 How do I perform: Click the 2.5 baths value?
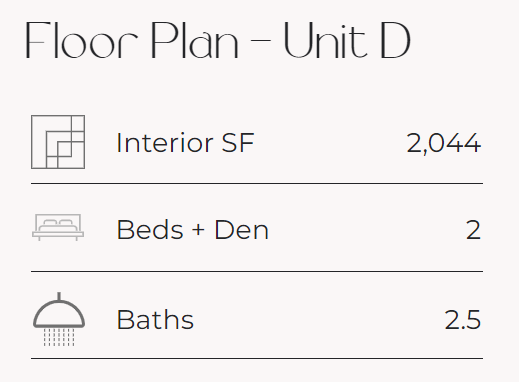click(x=463, y=320)
